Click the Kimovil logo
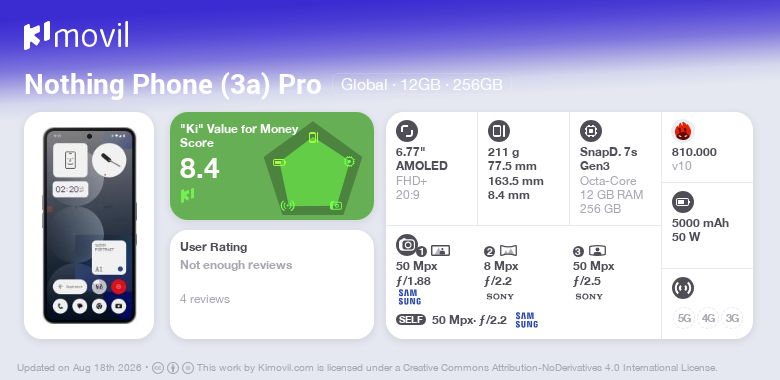Screen dimensions: 780x380 pos(76,36)
